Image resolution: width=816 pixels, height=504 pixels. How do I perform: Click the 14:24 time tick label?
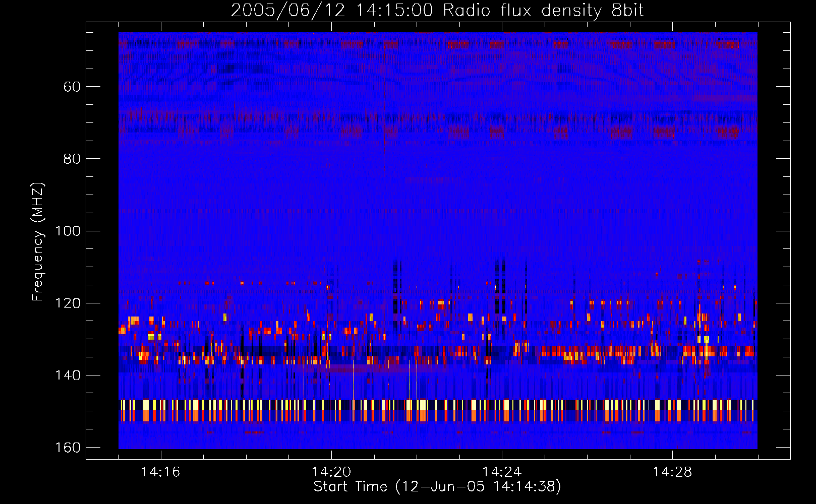pyautogui.click(x=502, y=472)
